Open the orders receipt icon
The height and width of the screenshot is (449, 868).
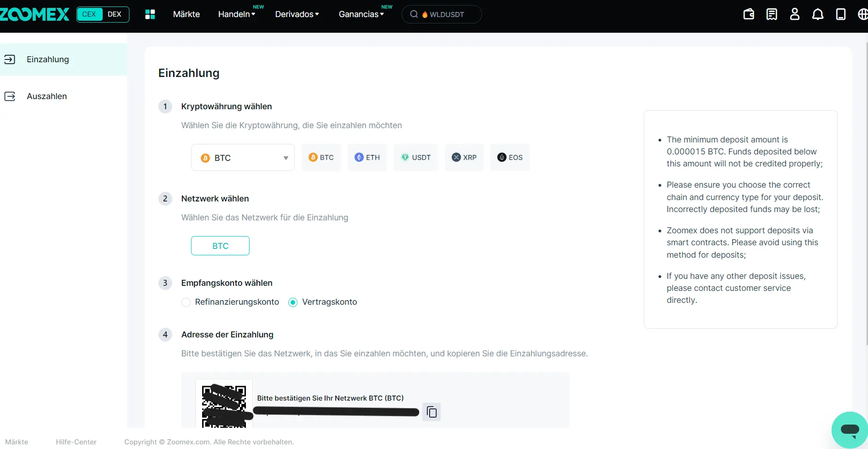[772, 14]
